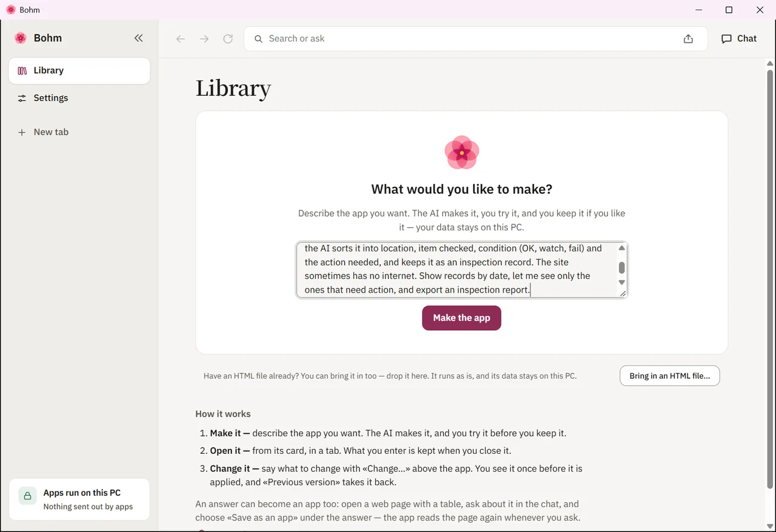Reload the page with the refresh icon
This screenshot has width=776, height=532.
(x=228, y=39)
